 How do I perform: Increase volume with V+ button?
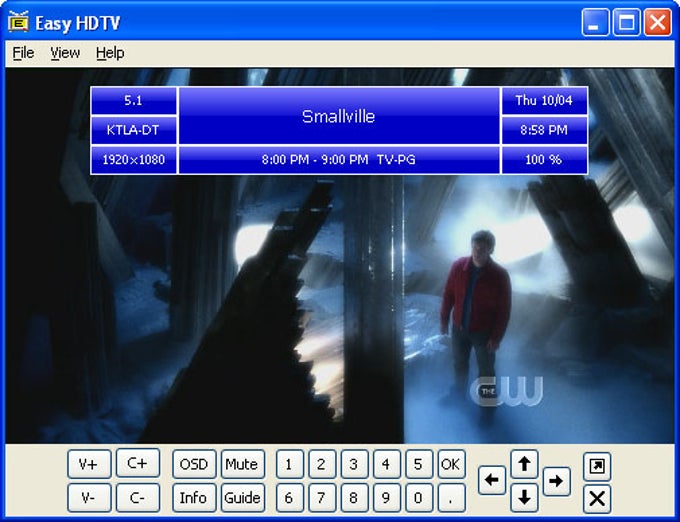pyautogui.click(x=89, y=464)
